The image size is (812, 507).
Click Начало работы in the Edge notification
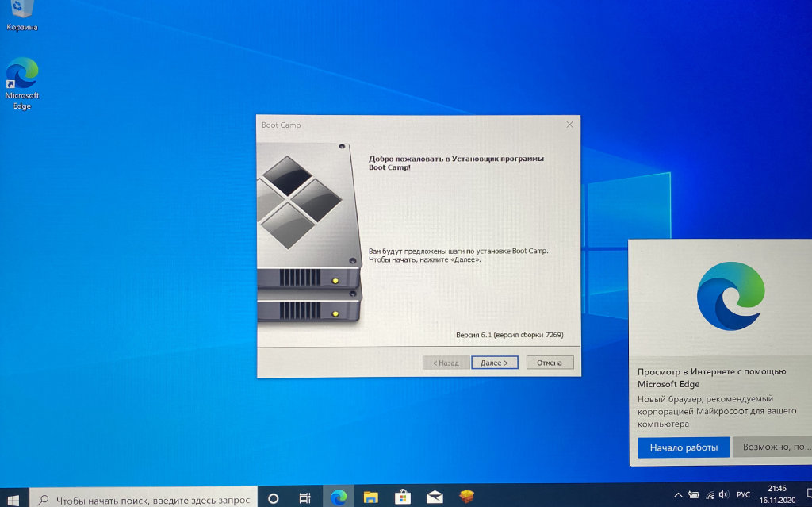point(684,447)
